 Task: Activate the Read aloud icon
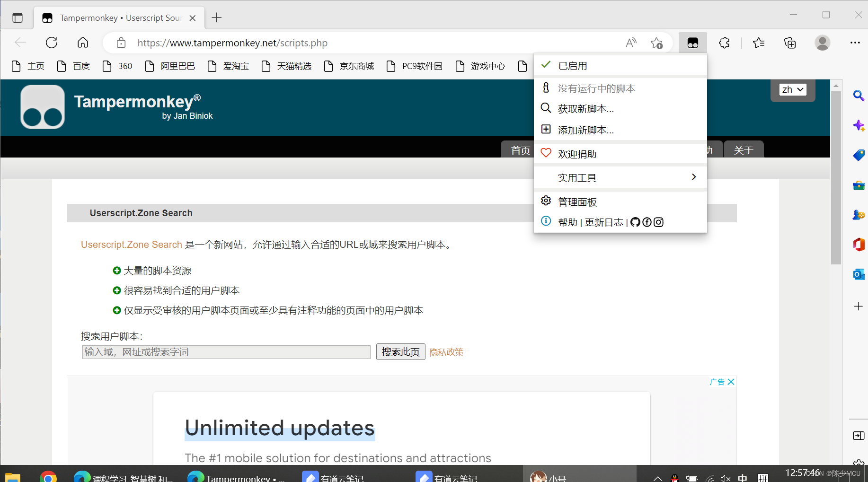tap(631, 43)
